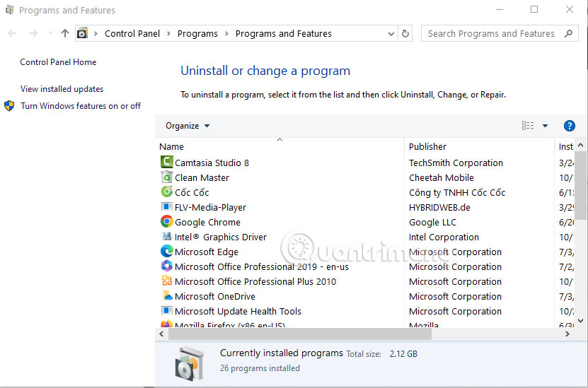Open the view options dropdown arrow
Viewport: 588px width, 388px height.
pos(546,126)
